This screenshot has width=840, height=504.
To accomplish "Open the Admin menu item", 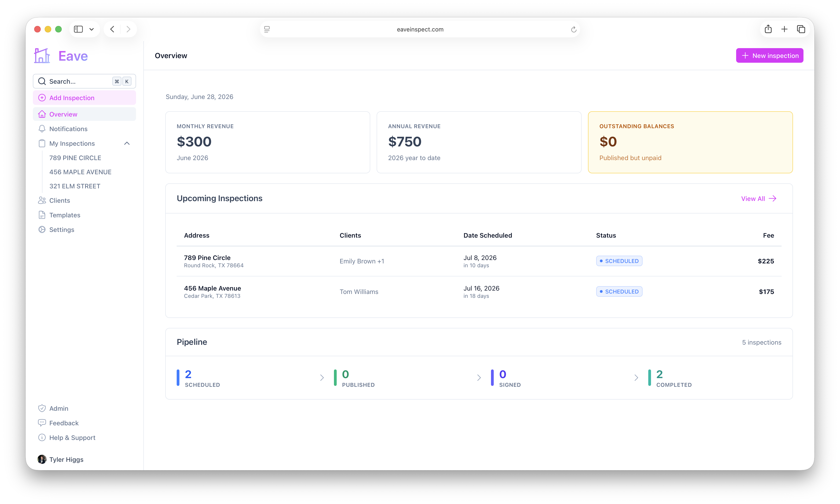I will pyautogui.click(x=84, y=408).
